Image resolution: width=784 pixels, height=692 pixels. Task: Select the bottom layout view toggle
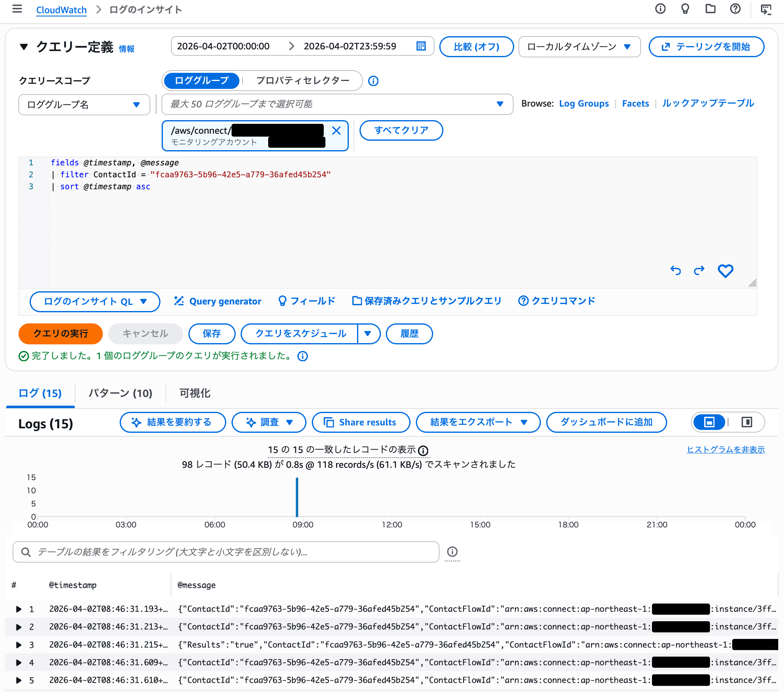coord(709,422)
